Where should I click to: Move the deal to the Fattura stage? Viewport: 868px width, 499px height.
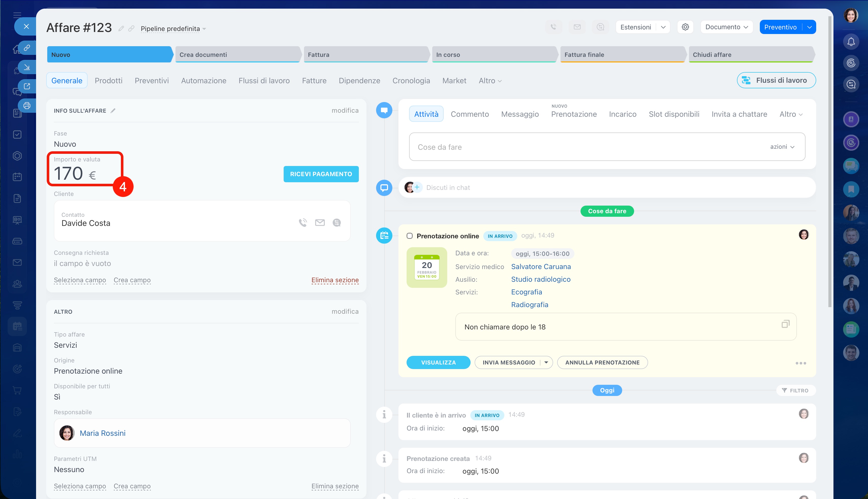click(x=365, y=55)
